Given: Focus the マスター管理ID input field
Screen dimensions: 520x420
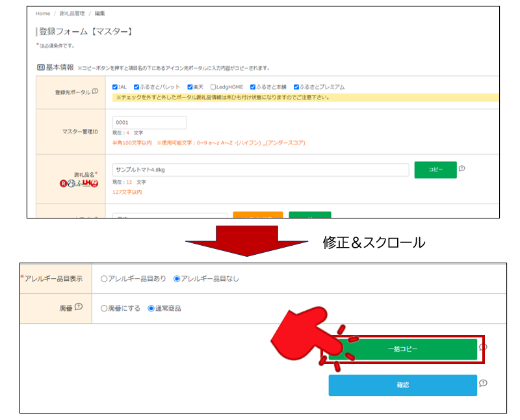Looking at the screenshot, I should pyautogui.click(x=149, y=122).
